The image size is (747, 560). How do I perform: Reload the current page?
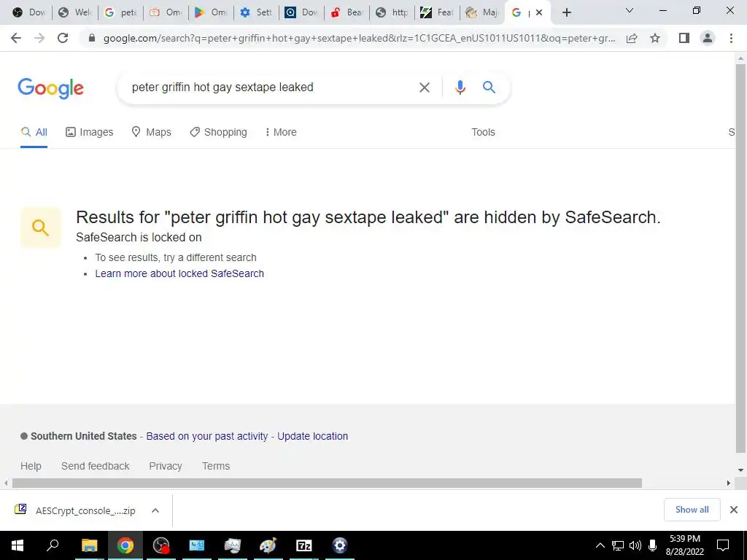pos(63,38)
